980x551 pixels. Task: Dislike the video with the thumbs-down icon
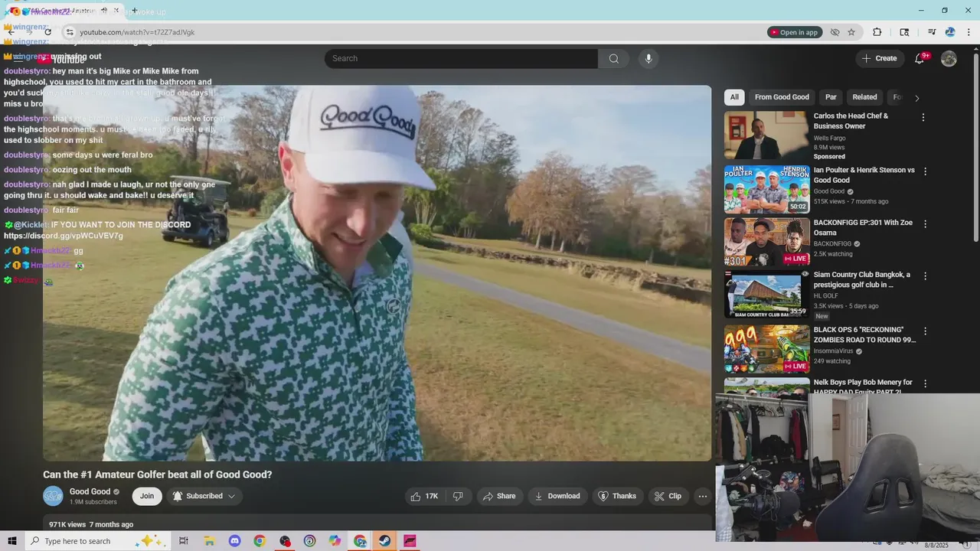pyautogui.click(x=458, y=496)
